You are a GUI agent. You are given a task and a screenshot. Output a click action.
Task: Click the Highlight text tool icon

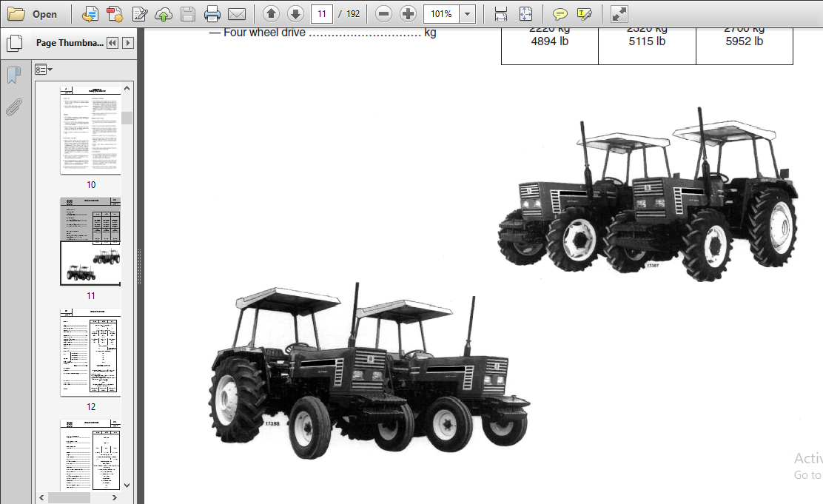[x=584, y=14]
